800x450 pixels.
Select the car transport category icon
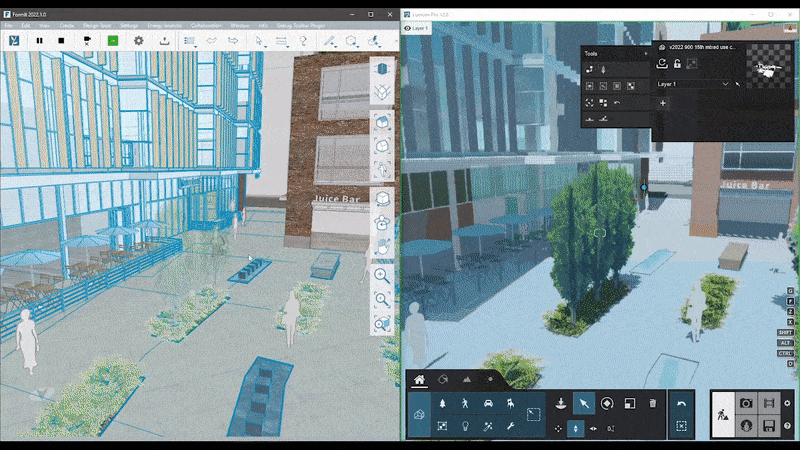[488, 404]
